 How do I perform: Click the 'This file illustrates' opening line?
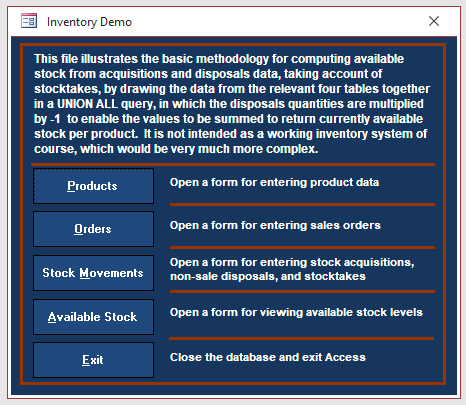[x=219, y=59]
